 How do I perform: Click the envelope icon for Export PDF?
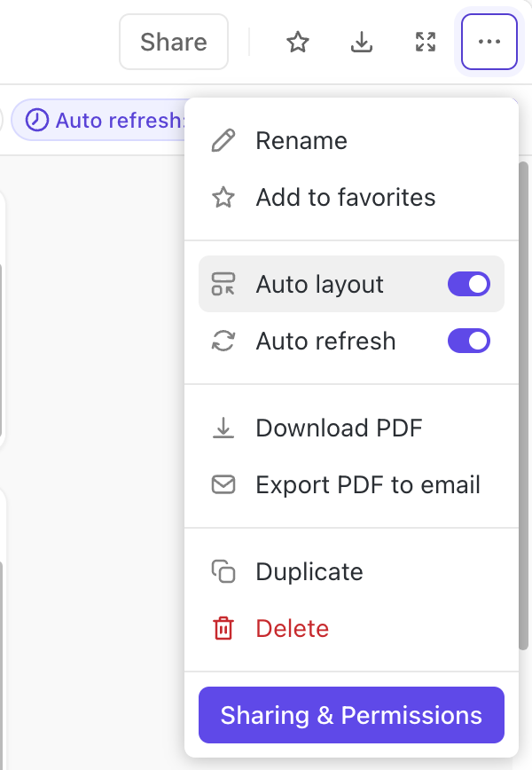[x=223, y=485]
